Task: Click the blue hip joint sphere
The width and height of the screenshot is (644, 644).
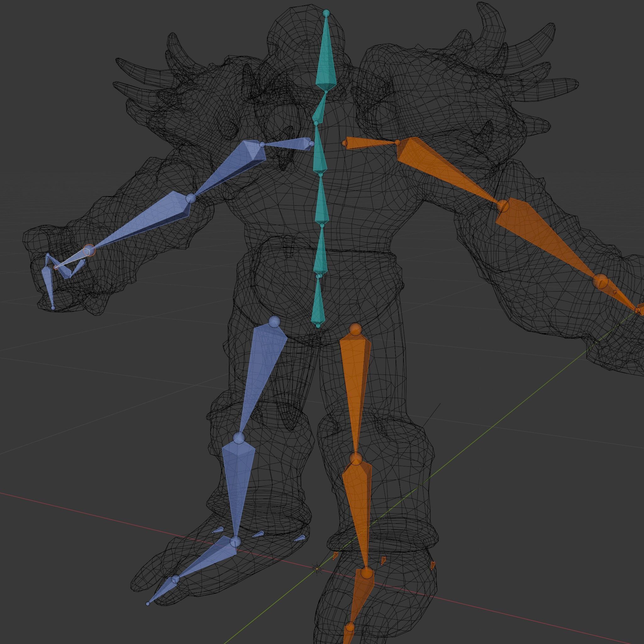Action: pyautogui.click(x=274, y=322)
